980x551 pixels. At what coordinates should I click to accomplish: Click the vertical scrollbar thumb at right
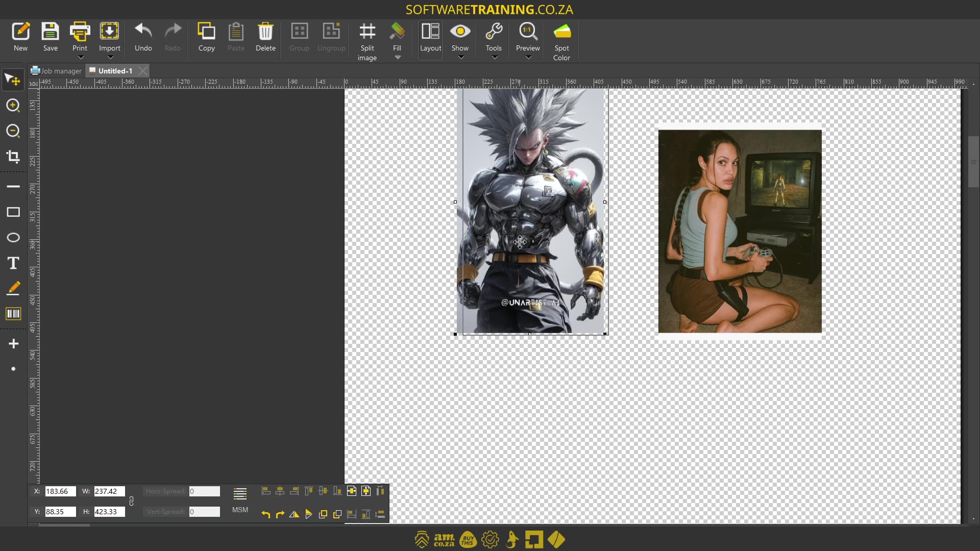point(973,162)
